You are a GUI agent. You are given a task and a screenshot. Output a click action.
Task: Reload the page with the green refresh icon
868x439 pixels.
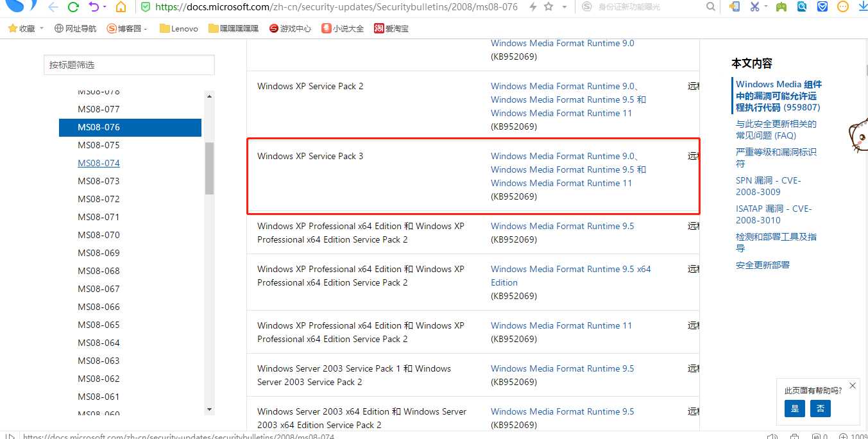coord(73,7)
